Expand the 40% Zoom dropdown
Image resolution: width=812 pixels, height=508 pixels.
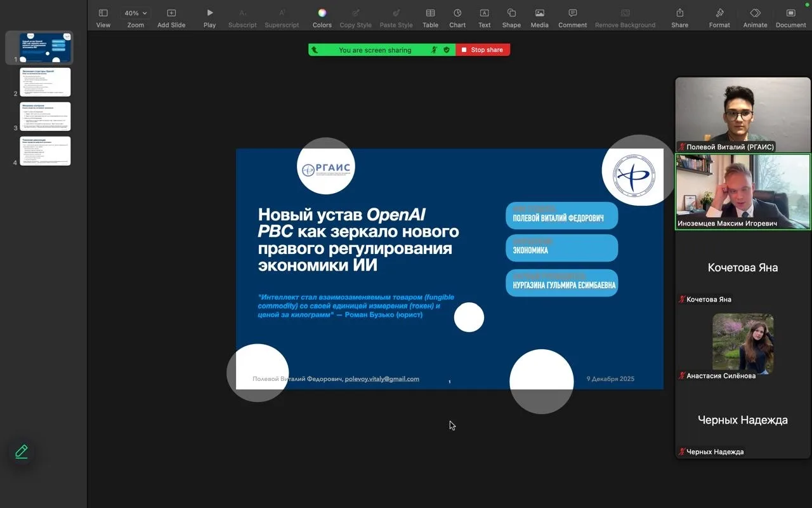point(135,13)
